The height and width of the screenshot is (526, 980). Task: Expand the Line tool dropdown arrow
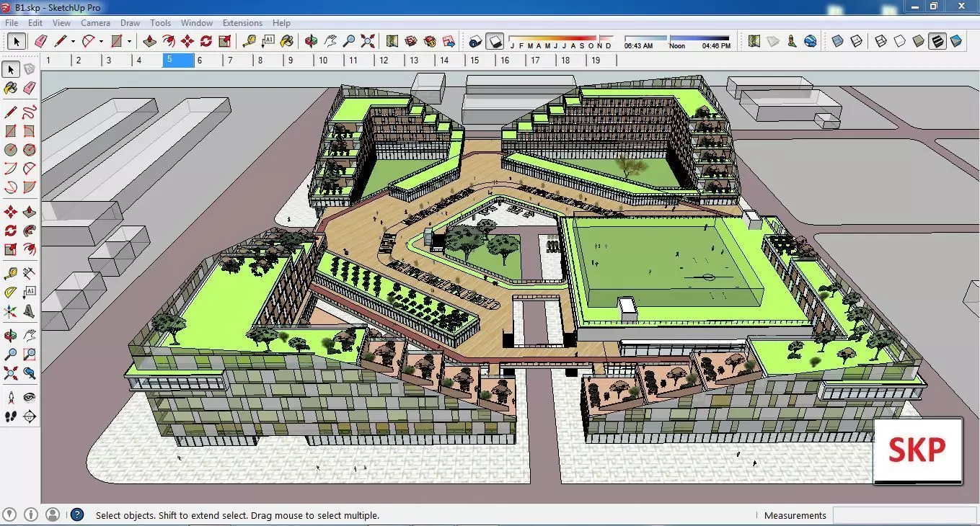tap(73, 41)
